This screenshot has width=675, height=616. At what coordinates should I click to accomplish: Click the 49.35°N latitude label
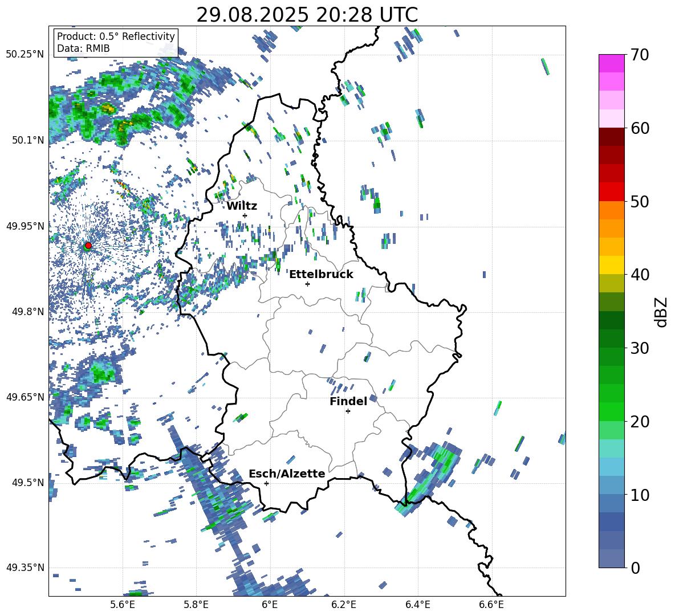point(25,568)
